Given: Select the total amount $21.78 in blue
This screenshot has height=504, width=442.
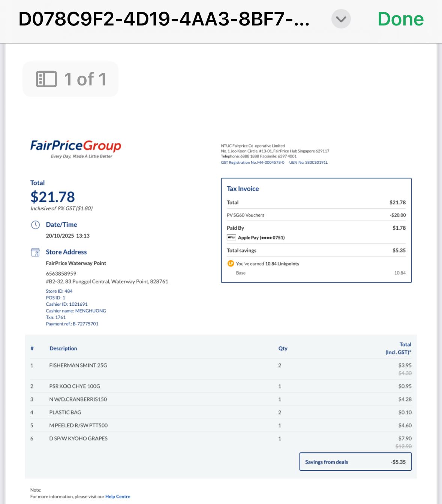Looking at the screenshot, I should [x=52, y=197].
